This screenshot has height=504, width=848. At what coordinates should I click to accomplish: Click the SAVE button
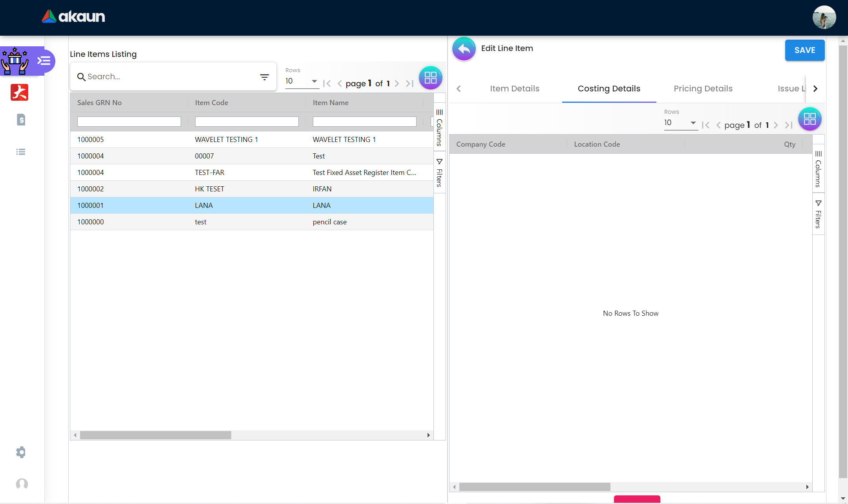804,50
